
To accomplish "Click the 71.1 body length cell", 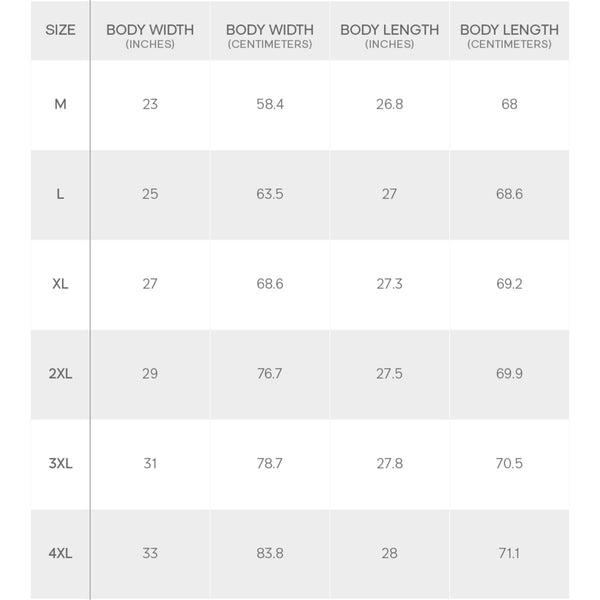I will 509,553.
